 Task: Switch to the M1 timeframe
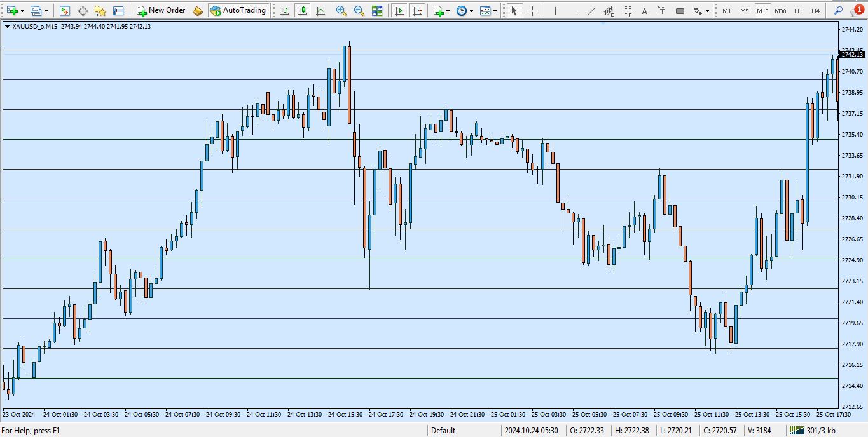click(x=727, y=11)
